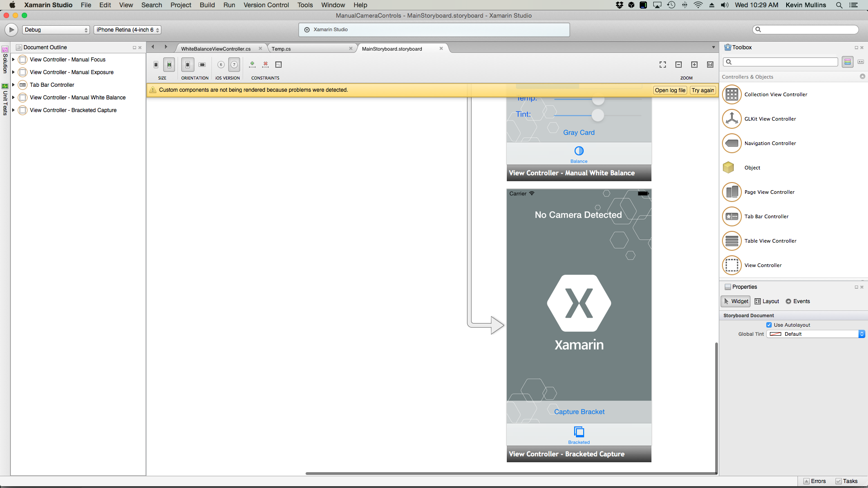
Task: Select the Tab Bar Controller in the Toolbox
Action: pyautogui.click(x=767, y=216)
